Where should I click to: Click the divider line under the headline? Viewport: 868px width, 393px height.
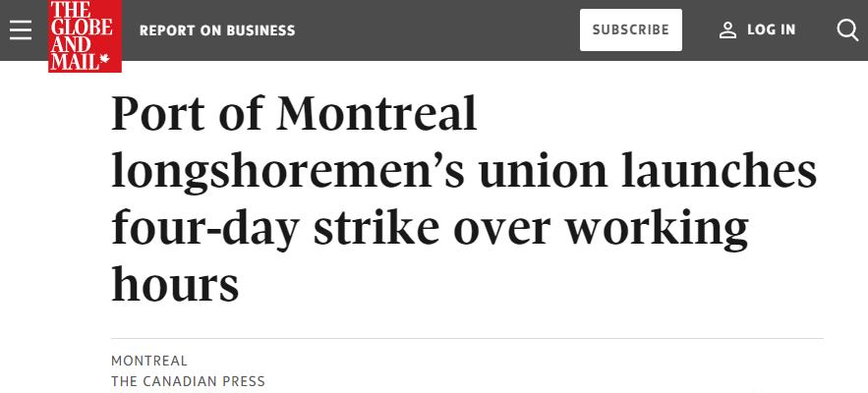(x=467, y=338)
